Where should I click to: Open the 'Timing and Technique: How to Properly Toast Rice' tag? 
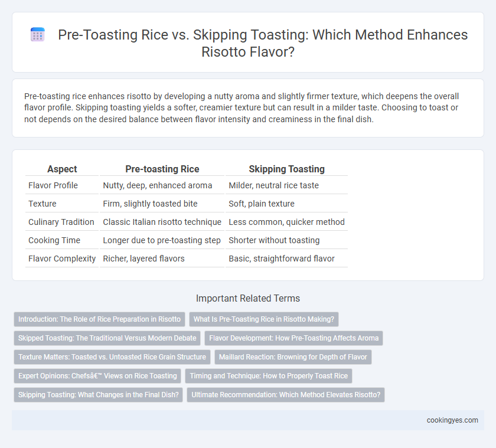point(269,376)
